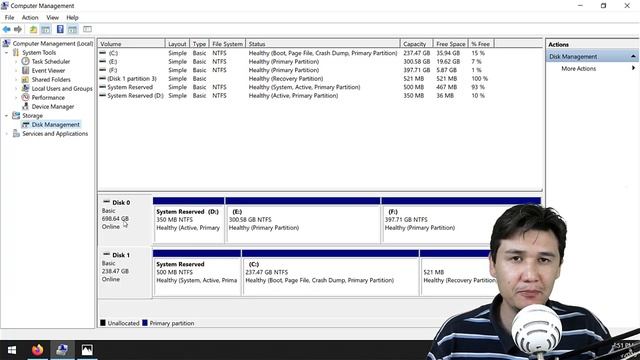The width and height of the screenshot is (640, 360).
Task: Click the blue Help toolbar icon
Action: click(60, 29)
